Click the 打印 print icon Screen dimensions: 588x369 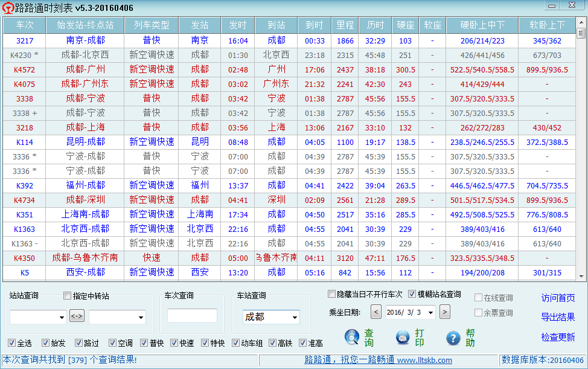[403, 338]
